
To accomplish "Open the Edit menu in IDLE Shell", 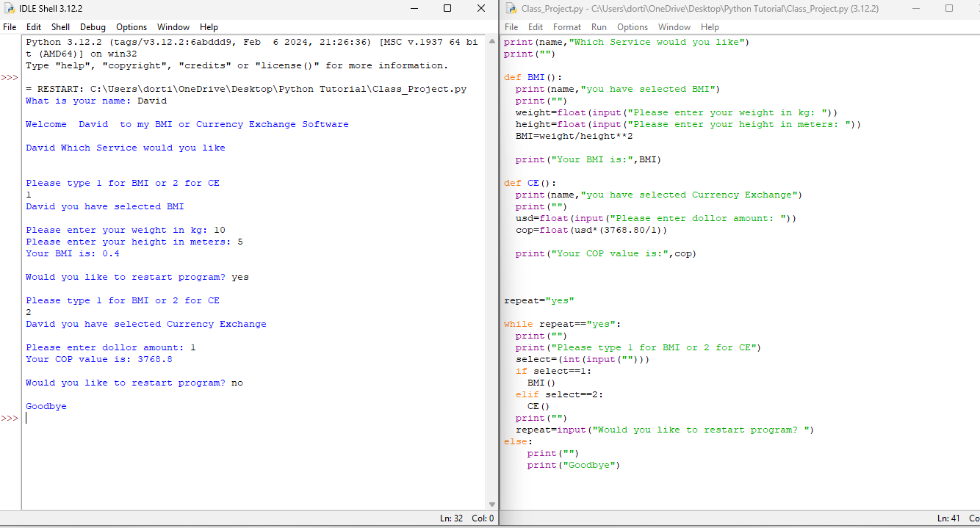I will tap(34, 27).
